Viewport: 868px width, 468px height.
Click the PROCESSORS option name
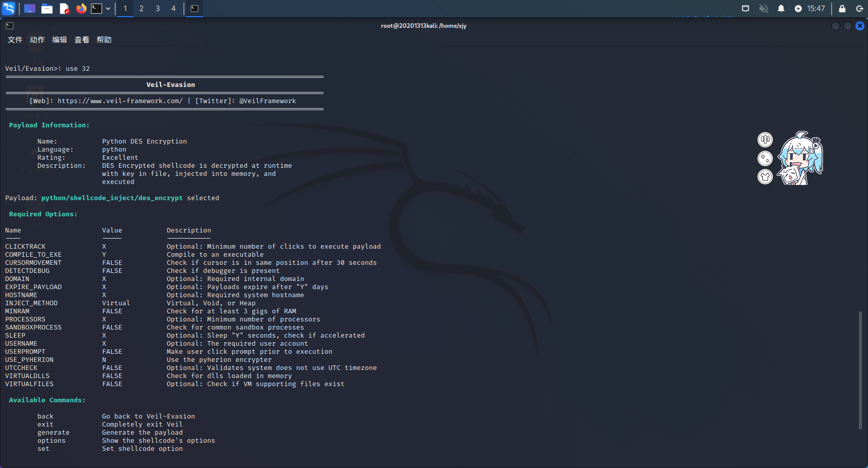[25, 319]
